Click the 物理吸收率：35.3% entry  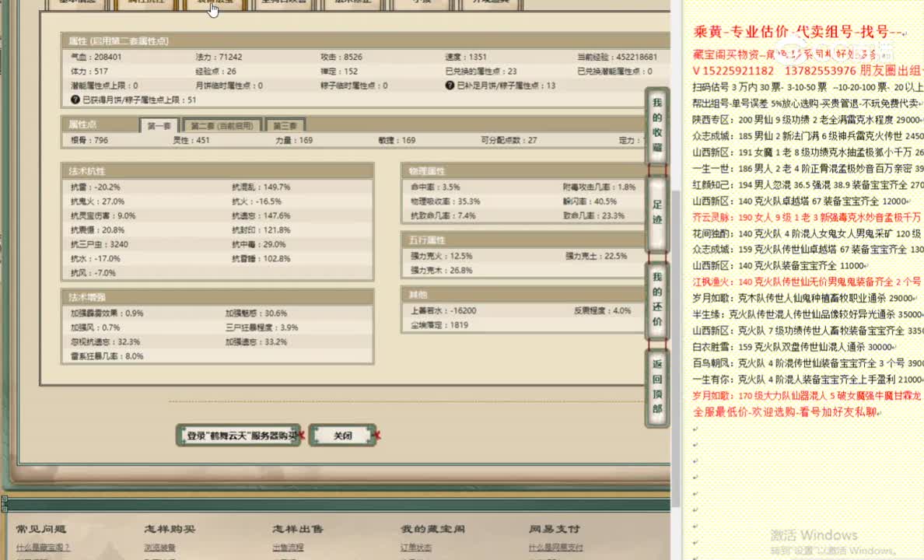click(445, 201)
